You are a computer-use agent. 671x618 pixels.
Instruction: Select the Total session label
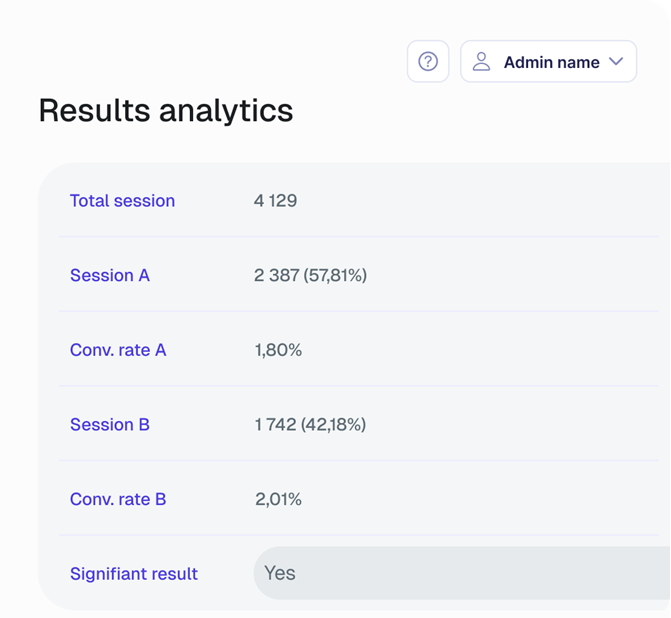[x=122, y=201]
